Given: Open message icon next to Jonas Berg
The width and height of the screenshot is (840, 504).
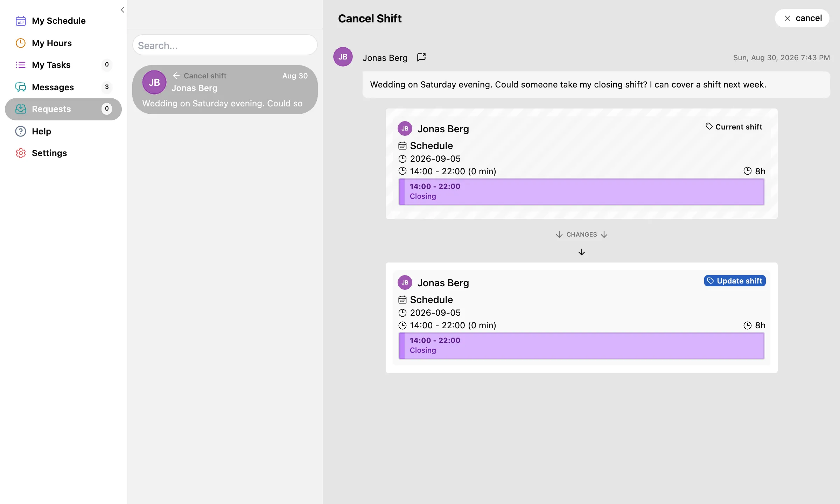Looking at the screenshot, I should pyautogui.click(x=421, y=57).
